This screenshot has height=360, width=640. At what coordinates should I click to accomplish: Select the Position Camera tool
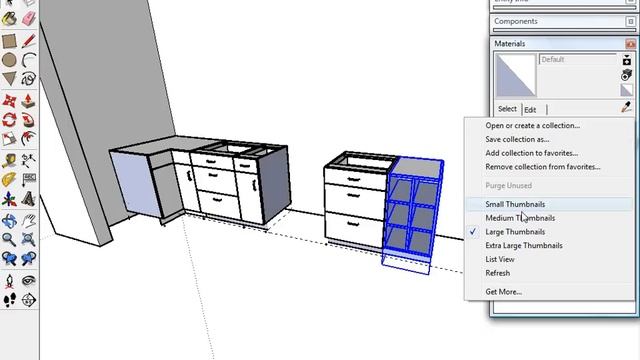[x=9, y=281]
